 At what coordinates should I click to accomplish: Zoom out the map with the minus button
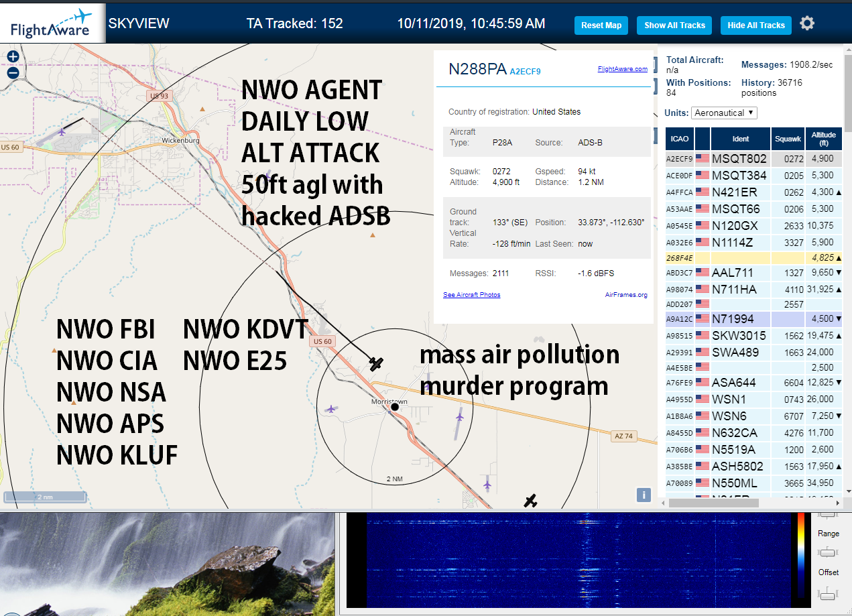pyautogui.click(x=13, y=73)
